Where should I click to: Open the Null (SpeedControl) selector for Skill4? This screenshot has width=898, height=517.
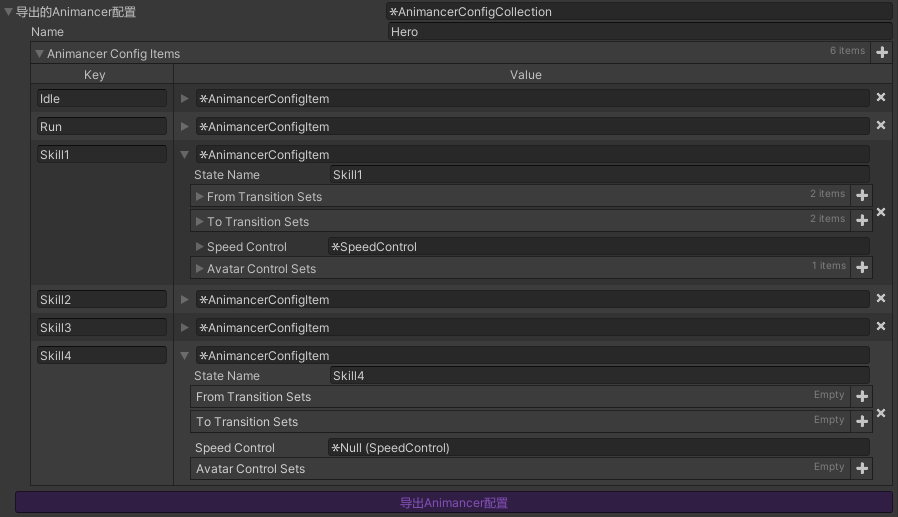pyautogui.click(x=598, y=448)
